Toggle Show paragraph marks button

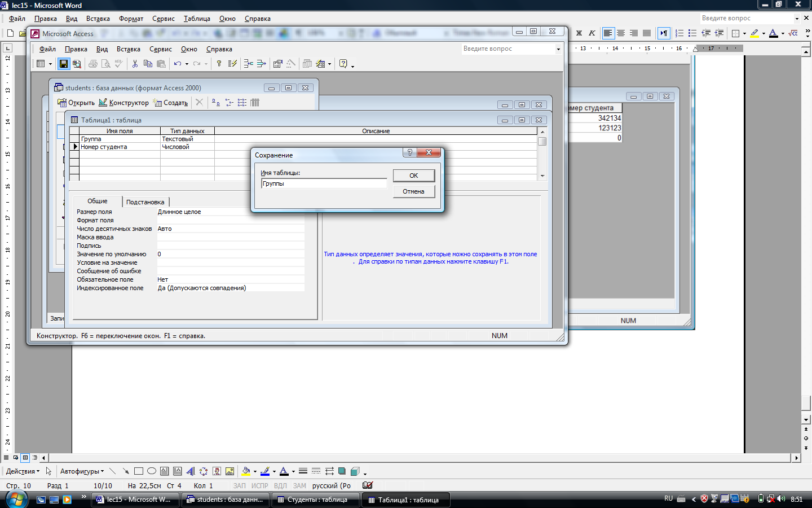pos(664,33)
